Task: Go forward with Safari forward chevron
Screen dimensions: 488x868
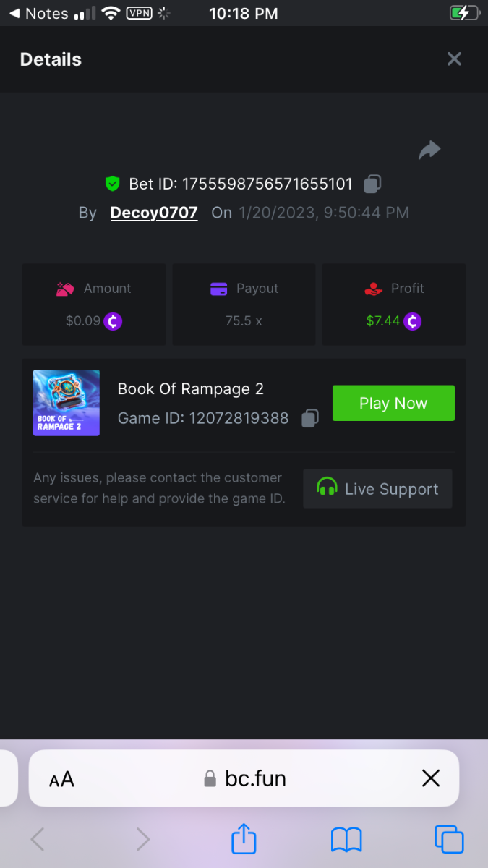Action: 143,840
